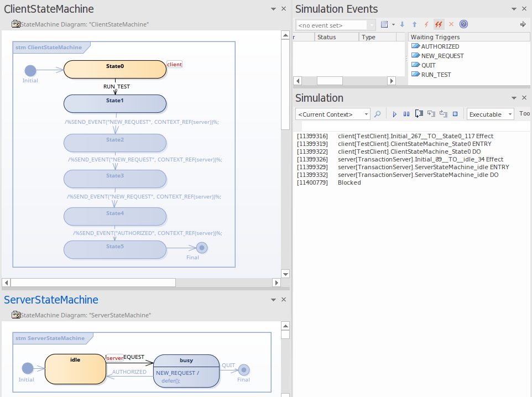Click the orange X delete icon
532x397 pixels.
451,25
